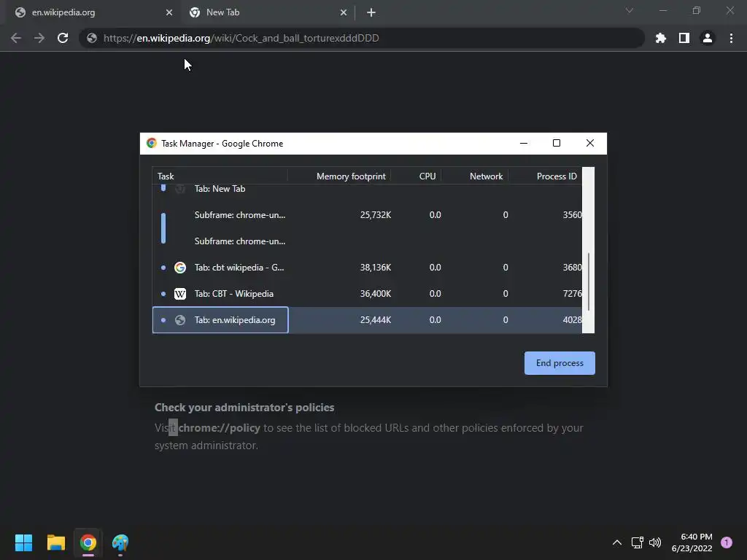This screenshot has width=747, height=560.
Task: Open the Chrome profile icon
Action: click(708, 38)
